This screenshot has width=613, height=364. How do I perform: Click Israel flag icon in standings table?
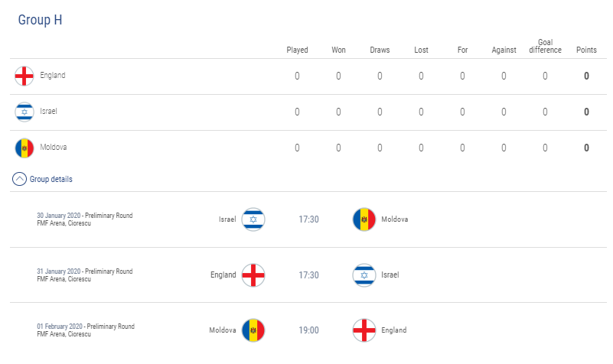(24, 112)
